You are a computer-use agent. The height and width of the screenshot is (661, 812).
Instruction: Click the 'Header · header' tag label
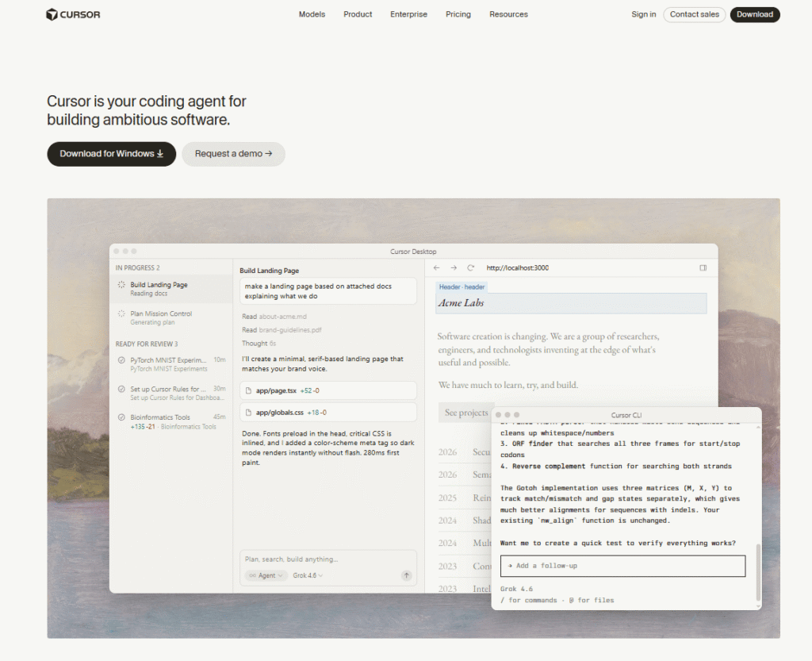(462, 287)
